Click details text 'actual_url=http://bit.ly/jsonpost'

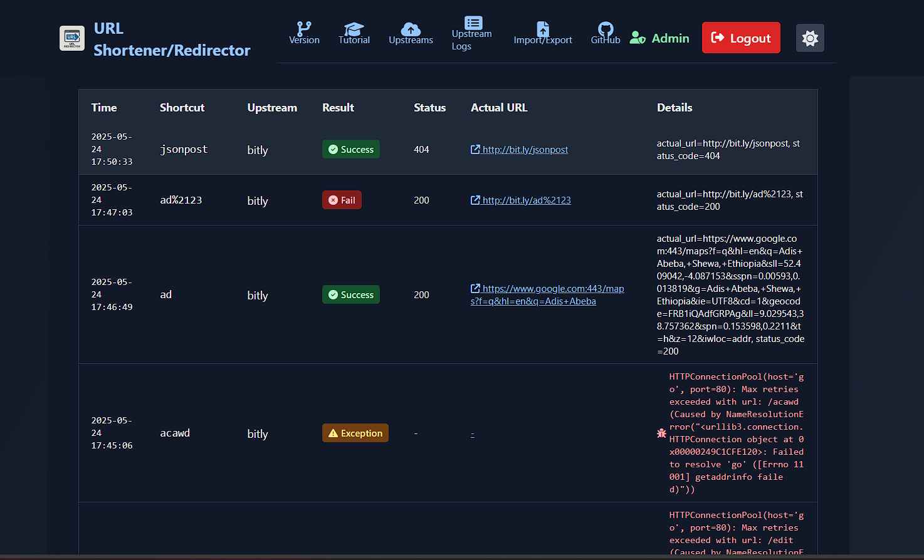[x=723, y=143]
